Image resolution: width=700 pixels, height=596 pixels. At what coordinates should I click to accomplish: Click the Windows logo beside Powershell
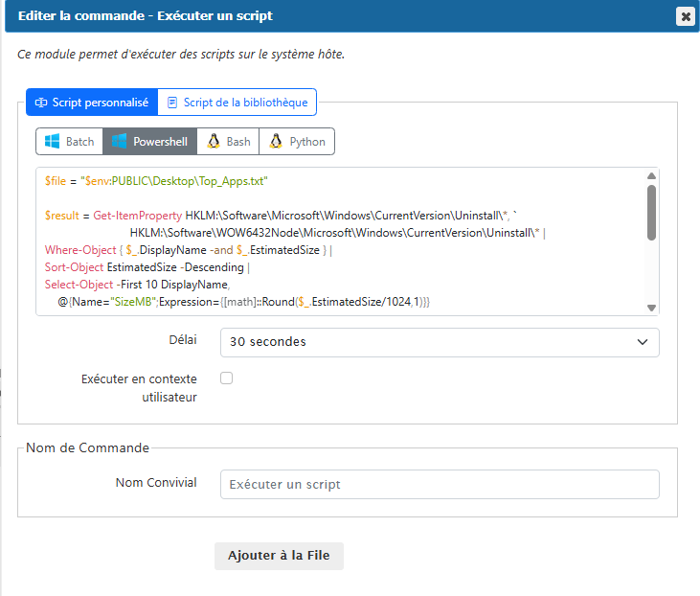(120, 142)
